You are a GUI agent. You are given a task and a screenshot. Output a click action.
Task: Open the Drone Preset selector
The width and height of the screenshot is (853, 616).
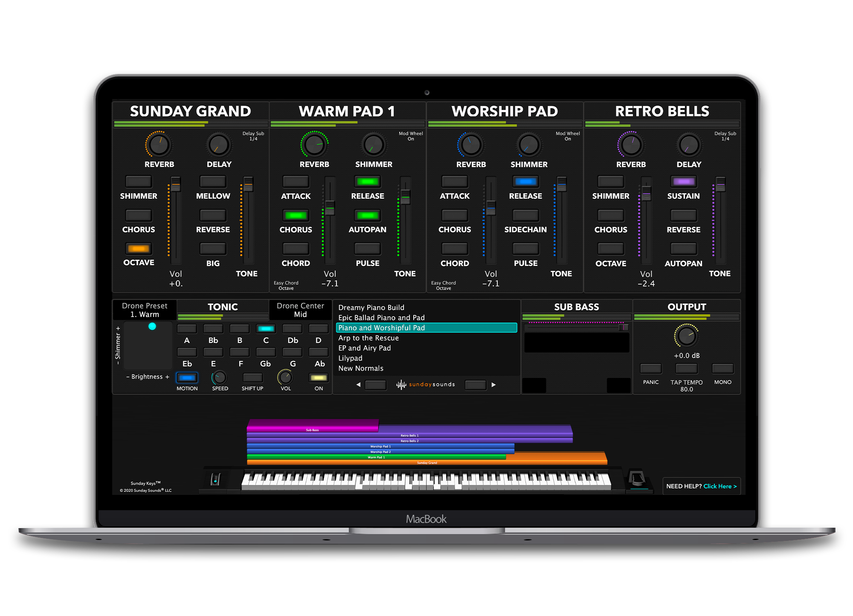click(145, 310)
